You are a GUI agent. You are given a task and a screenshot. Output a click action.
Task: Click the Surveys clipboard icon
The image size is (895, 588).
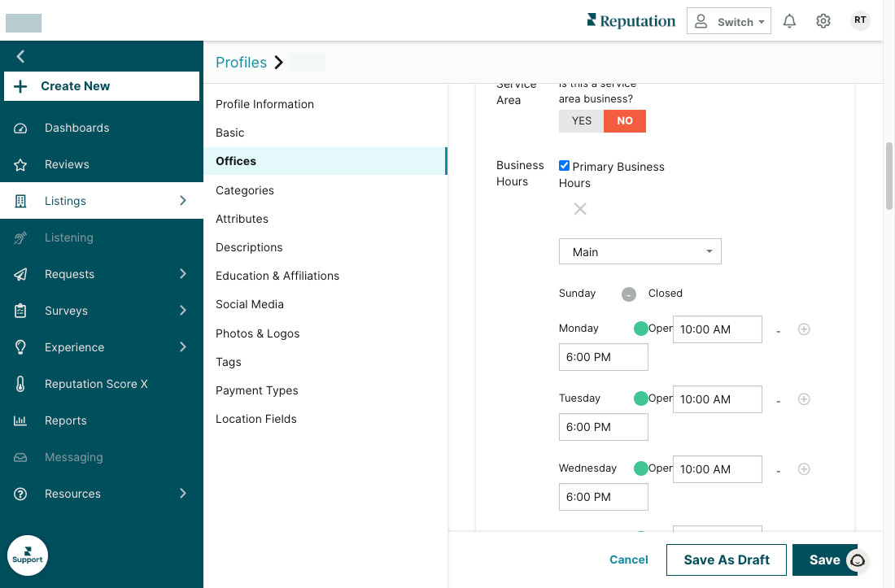pyautogui.click(x=20, y=311)
